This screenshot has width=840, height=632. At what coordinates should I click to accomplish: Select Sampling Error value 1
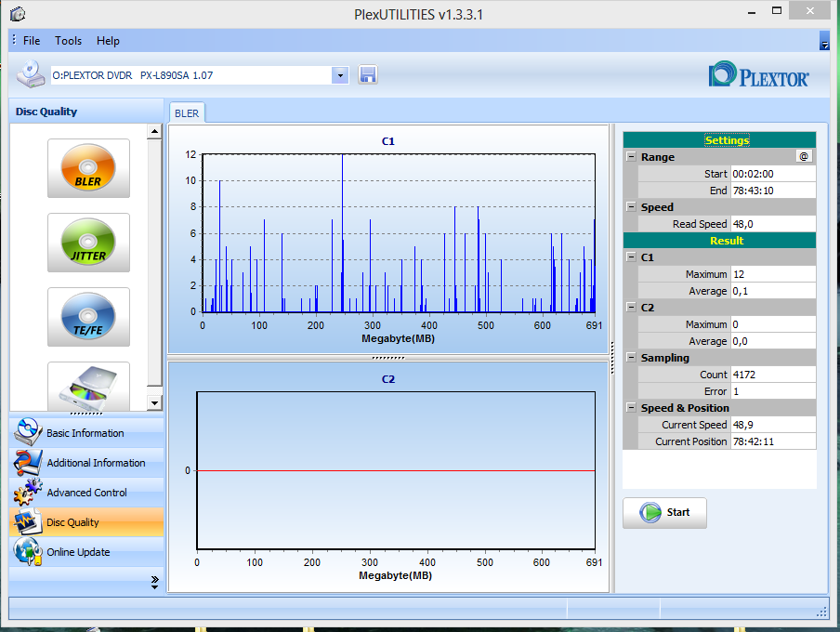(773, 391)
